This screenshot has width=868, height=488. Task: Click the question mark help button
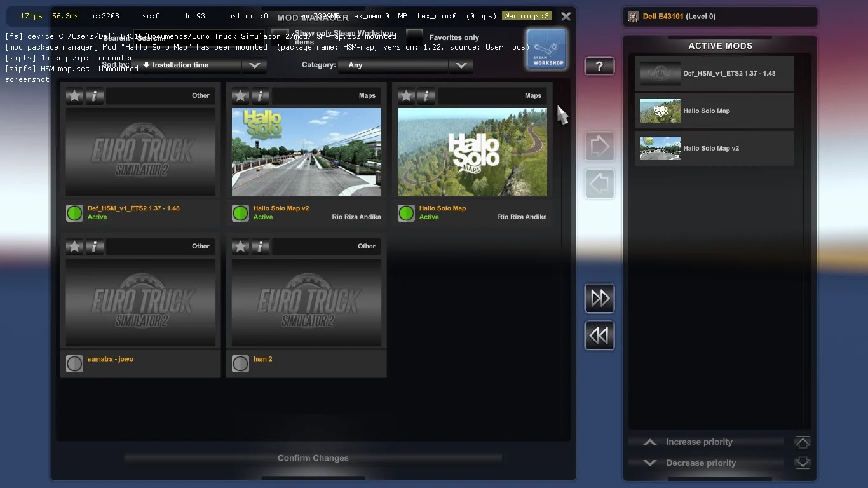[x=599, y=66]
